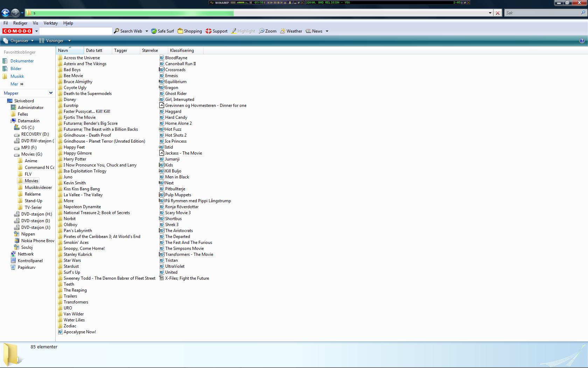Open Search Web dropdown arrow
588x368 pixels.
coord(147,31)
